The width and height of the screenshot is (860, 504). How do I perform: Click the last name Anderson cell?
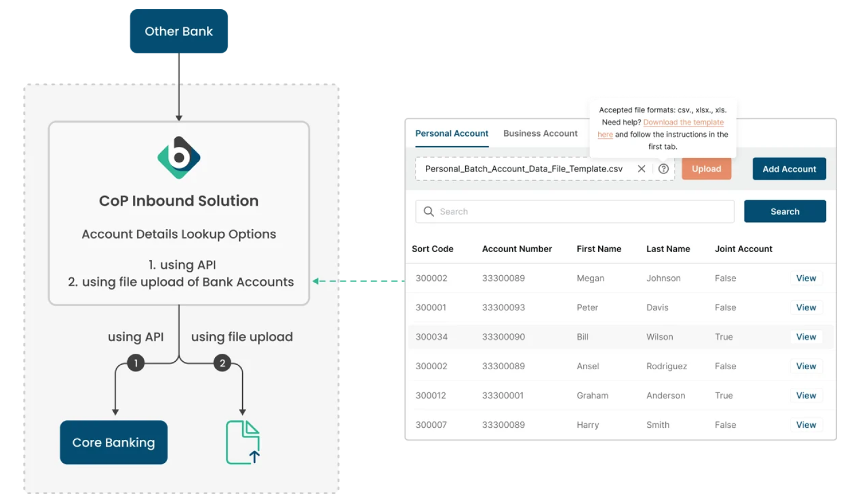[x=666, y=395]
